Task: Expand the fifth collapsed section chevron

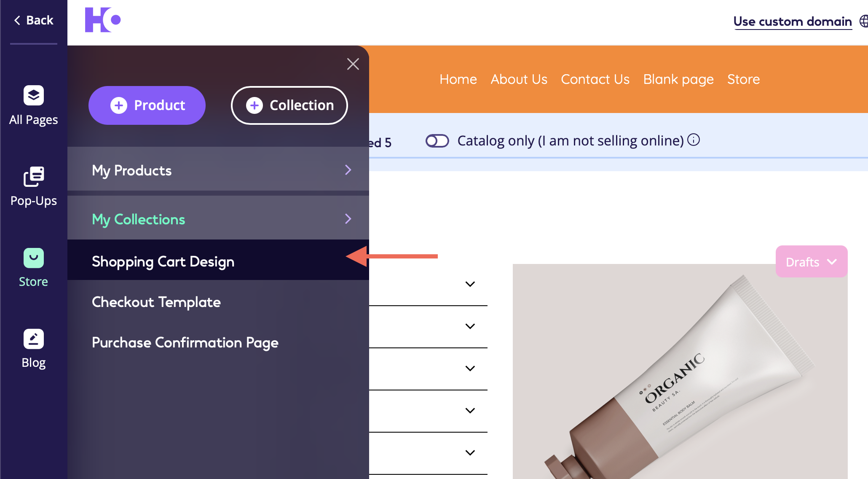Action: [470, 452]
